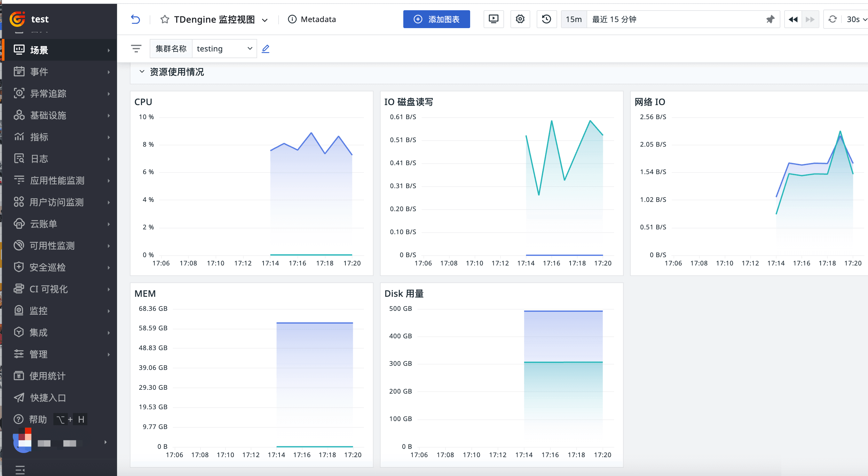
Task: Click the pencil edit icon beside testing
Action: click(265, 49)
